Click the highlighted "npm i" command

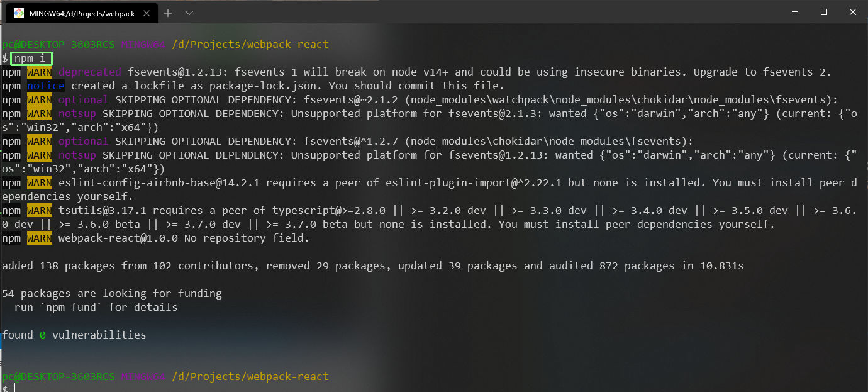coord(31,59)
